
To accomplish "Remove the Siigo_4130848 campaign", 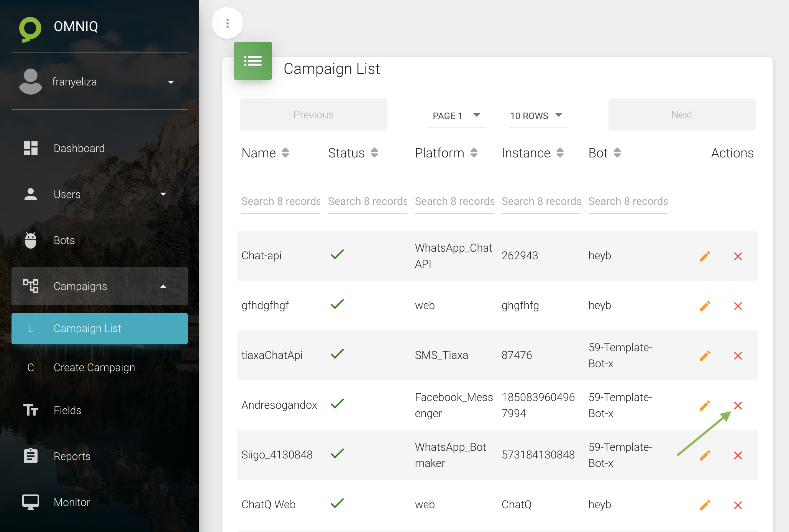I will [x=738, y=455].
